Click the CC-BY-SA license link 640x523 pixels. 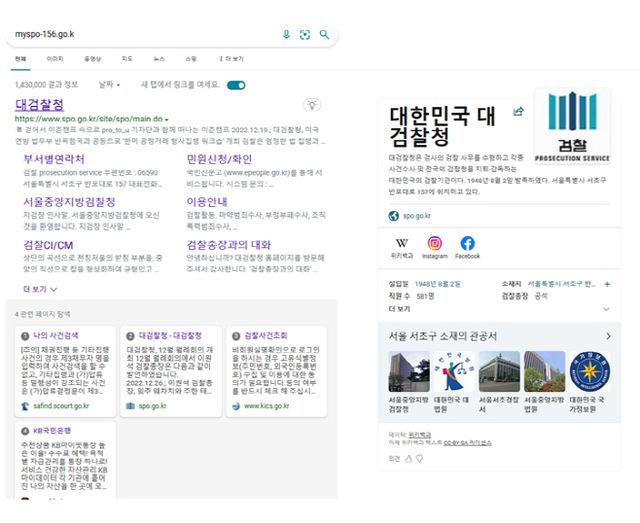[x=467, y=443]
